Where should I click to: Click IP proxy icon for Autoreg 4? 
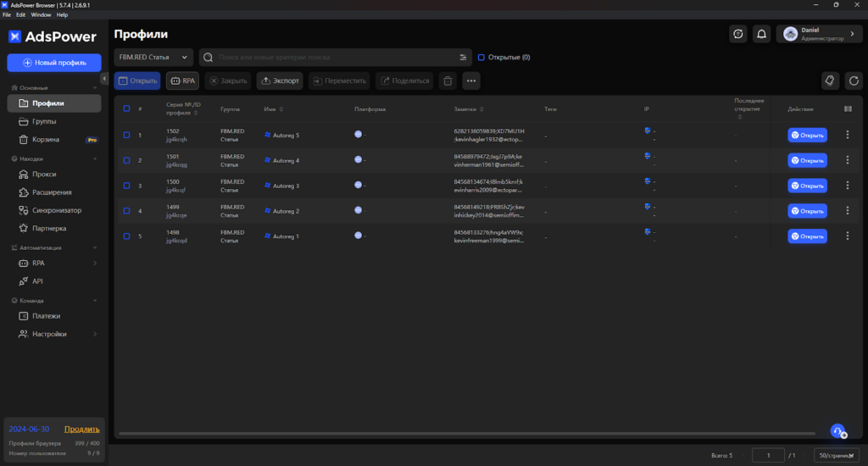[x=647, y=156]
